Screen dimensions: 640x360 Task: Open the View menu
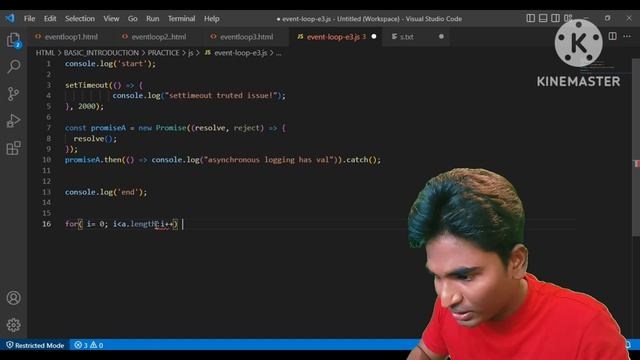click(x=111, y=19)
